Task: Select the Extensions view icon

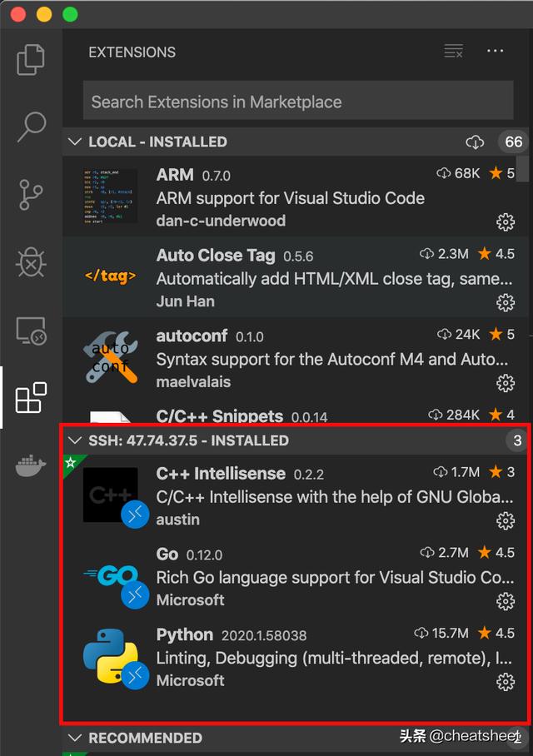Action: (31, 398)
